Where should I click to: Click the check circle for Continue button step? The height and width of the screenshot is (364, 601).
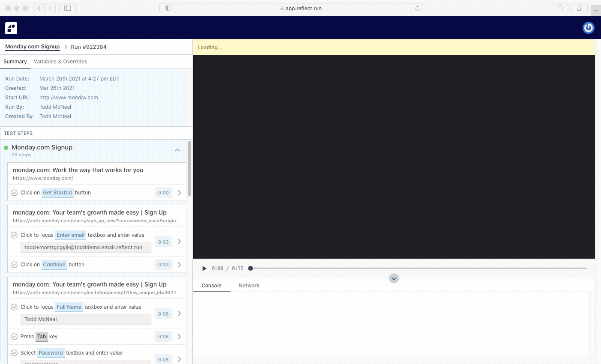pos(14,265)
